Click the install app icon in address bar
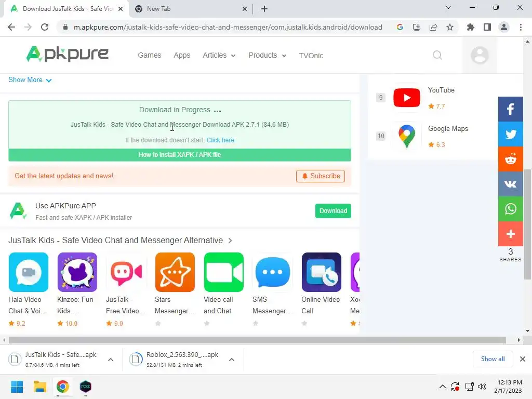Image resolution: width=532 pixels, height=399 pixels. tap(417, 27)
